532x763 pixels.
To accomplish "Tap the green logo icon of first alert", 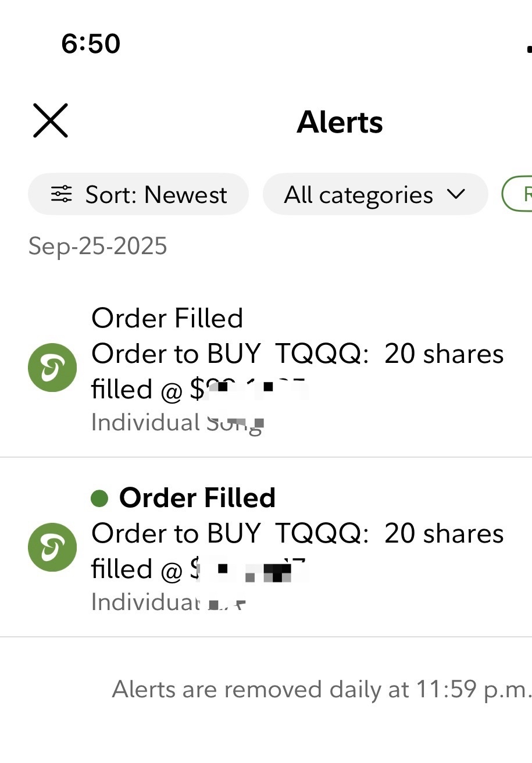I will (x=52, y=368).
